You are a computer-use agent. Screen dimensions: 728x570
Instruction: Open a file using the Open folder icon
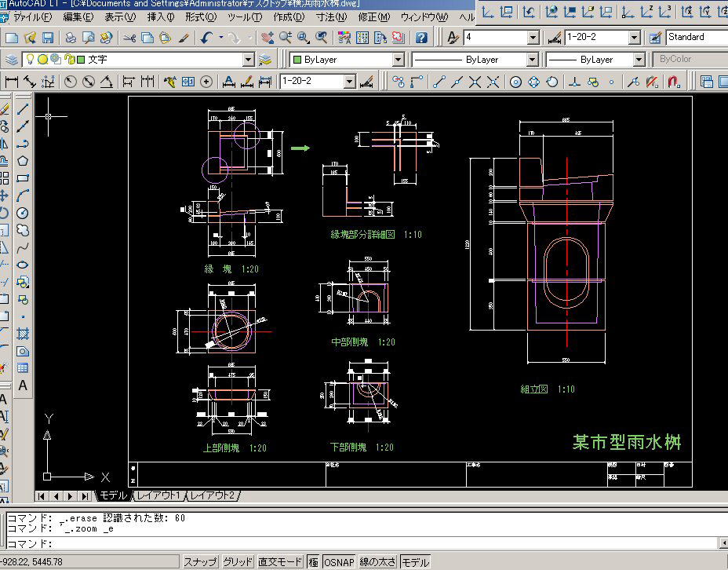coord(30,38)
